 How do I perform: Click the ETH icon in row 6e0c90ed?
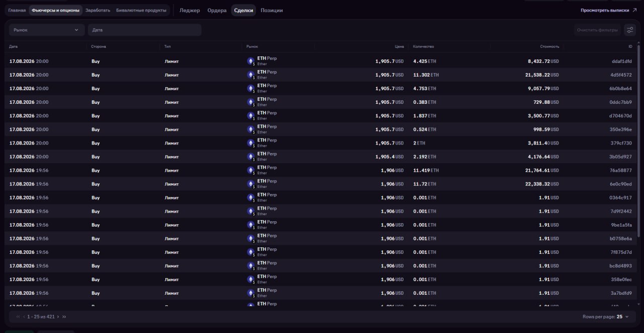tap(251, 184)
